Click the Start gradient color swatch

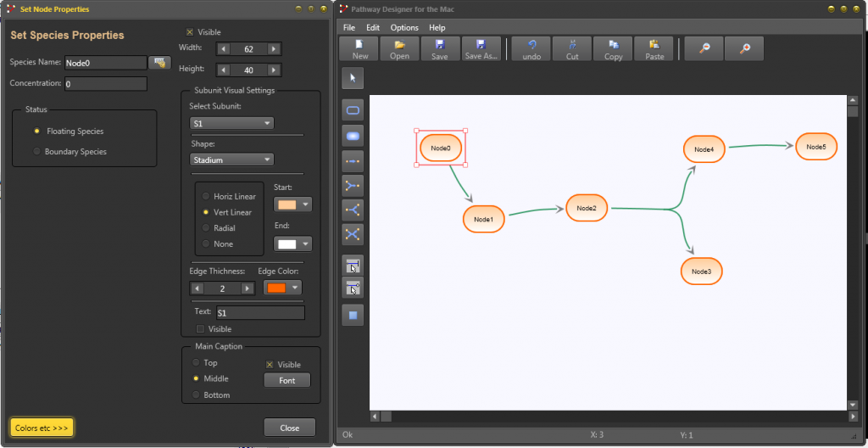(x=287, y=204)
